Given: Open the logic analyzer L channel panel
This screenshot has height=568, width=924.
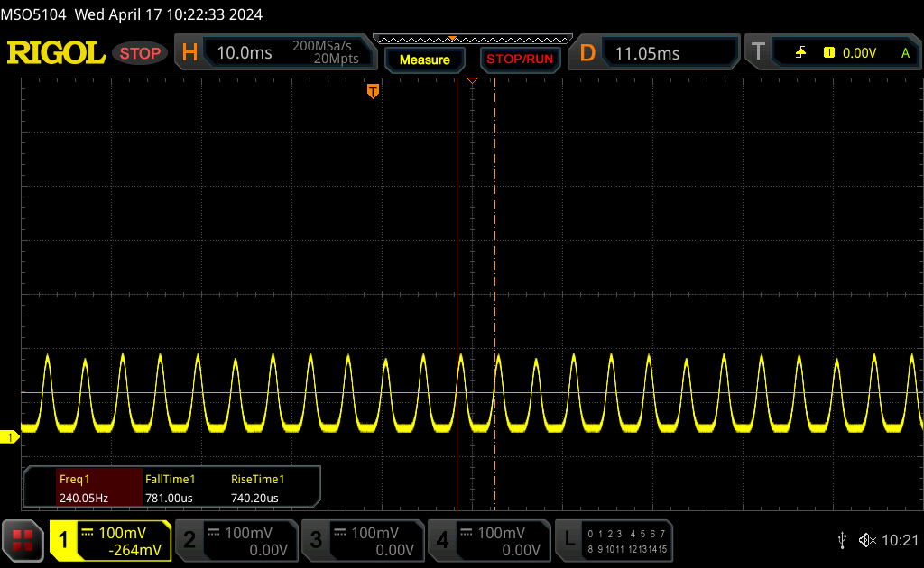Looking at the screenshot, I should (569, 540).
